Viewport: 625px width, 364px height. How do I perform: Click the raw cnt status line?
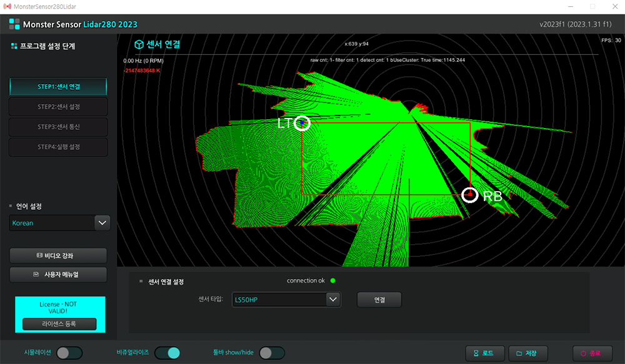click(387, 60)
